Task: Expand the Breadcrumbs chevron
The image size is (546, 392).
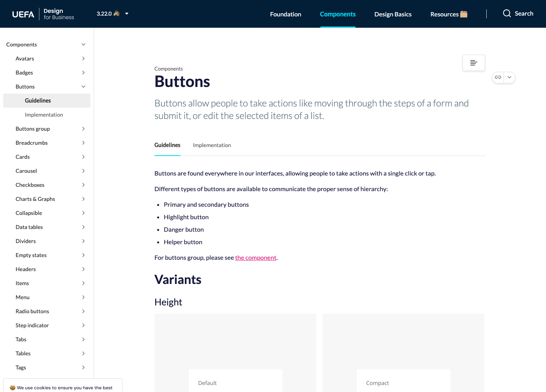Action: click(83, 143)
